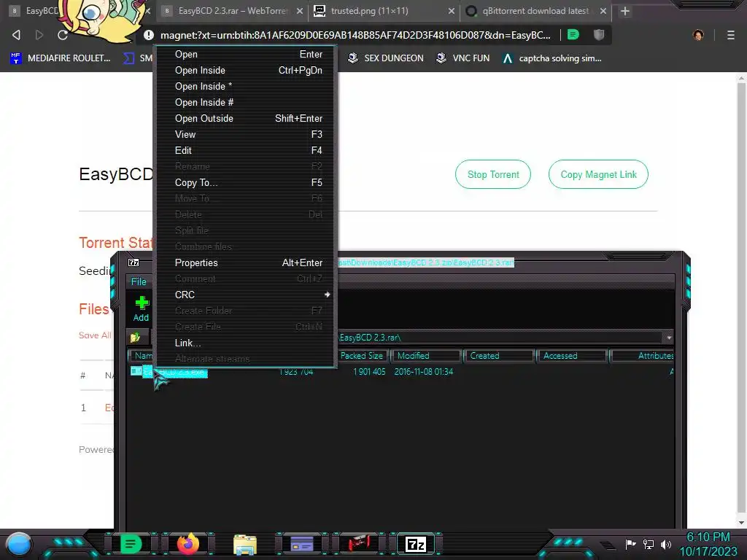
Task: Switch to the qBittorrent download latest tab
Action: (535, 11)
